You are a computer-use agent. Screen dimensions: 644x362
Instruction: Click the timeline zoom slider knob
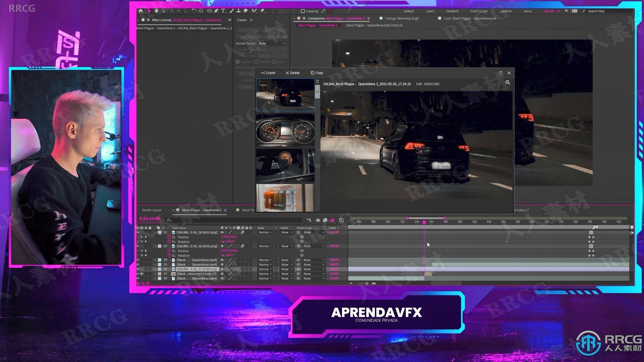[x=367, y=284]
